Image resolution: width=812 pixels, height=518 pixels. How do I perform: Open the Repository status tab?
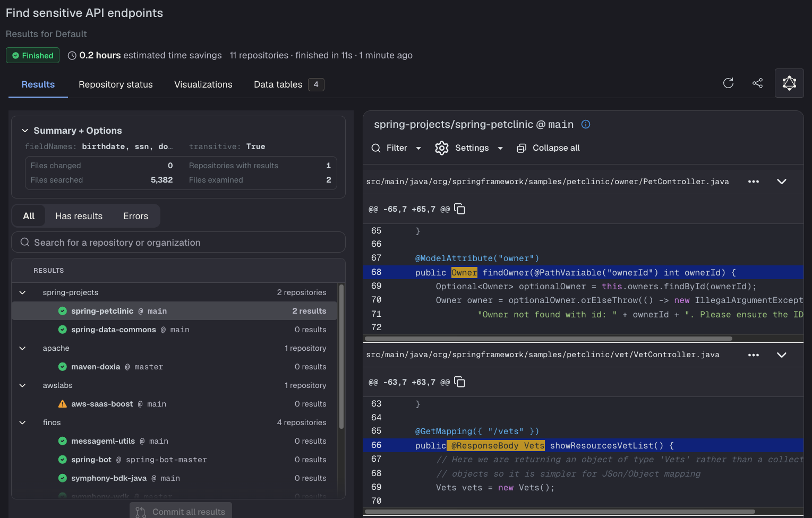pyautogui.click(x=116, y=84)
